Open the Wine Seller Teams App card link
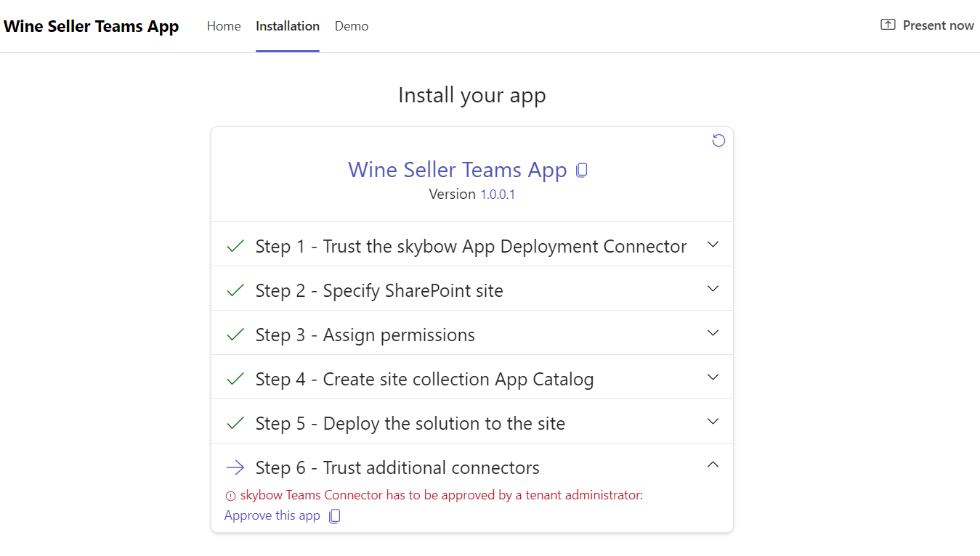Viewport: 980px width, 556px height. click(x=457, y=170)
